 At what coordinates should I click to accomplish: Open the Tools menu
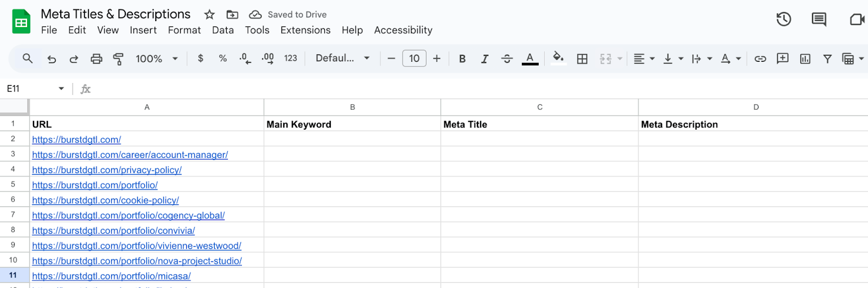point(257,30)
